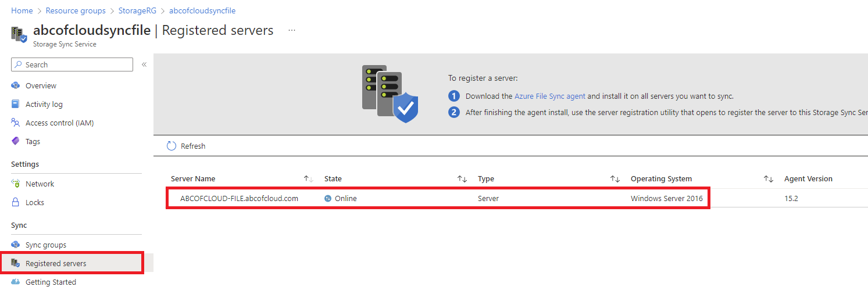
Task: Sort by Operating System column arrows
Action: (x=769, y=179)
